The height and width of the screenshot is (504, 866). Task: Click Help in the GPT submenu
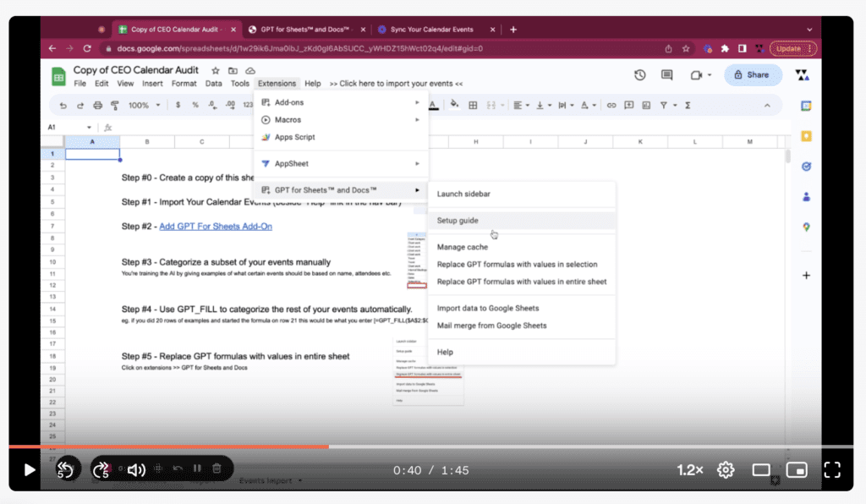(x=521, y=352)
